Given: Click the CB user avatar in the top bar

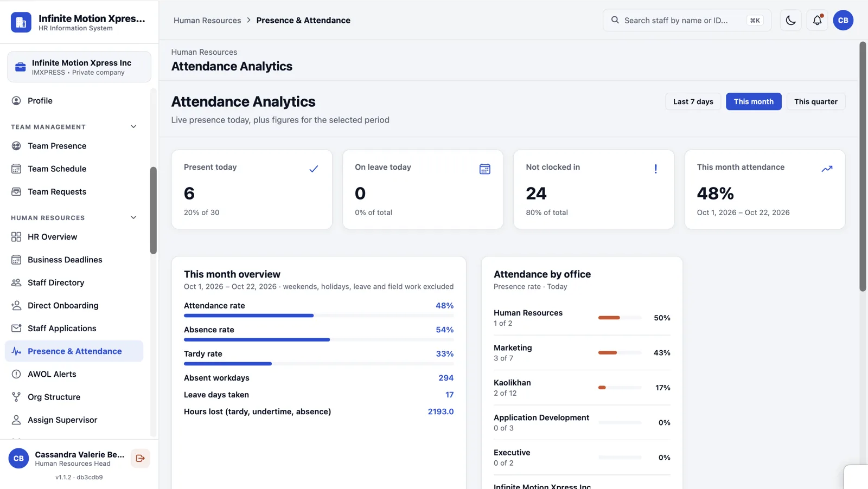Looking at the screenshot, I should (x=843, y=21).
